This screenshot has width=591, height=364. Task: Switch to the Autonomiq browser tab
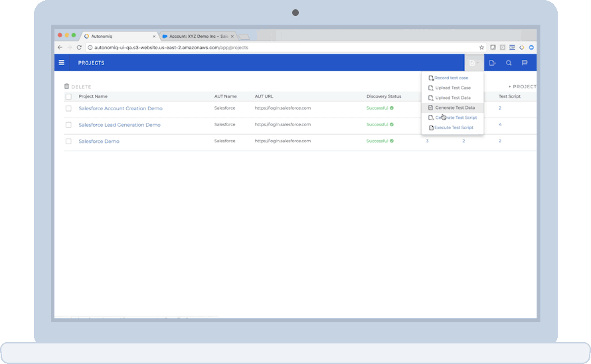click(x=119, y=37)
